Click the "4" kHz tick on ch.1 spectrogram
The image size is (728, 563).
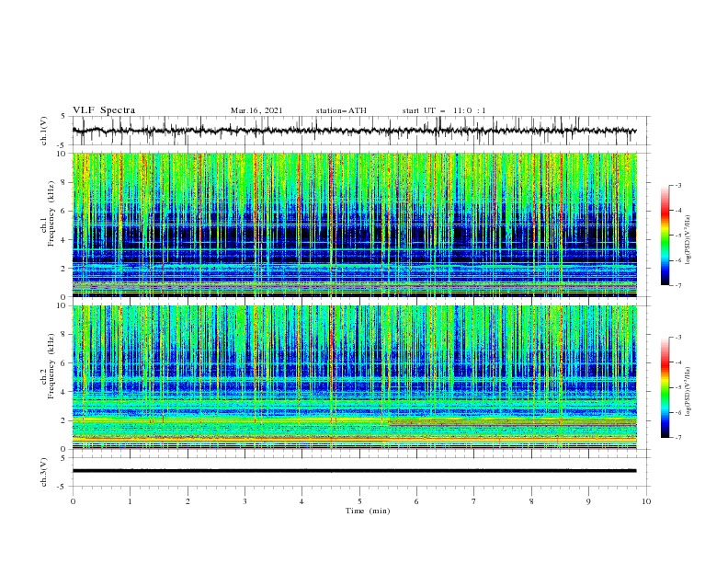coord(64,240)
